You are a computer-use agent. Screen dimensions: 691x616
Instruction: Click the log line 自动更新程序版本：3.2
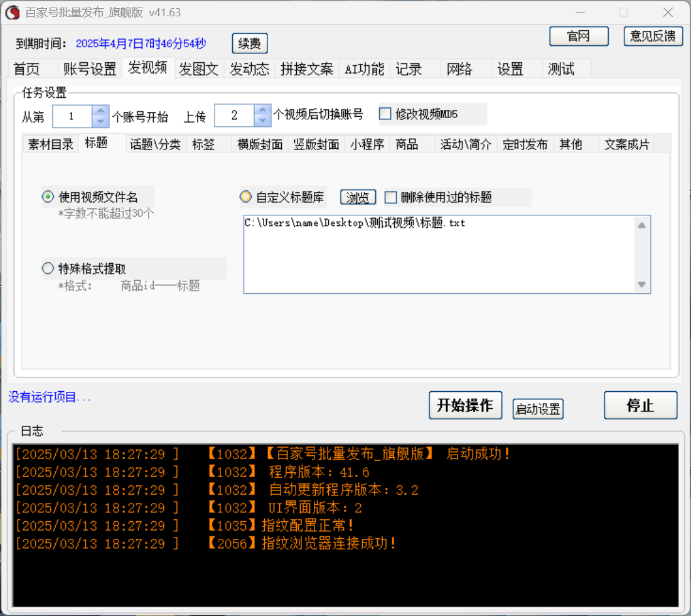click(217, 490)
